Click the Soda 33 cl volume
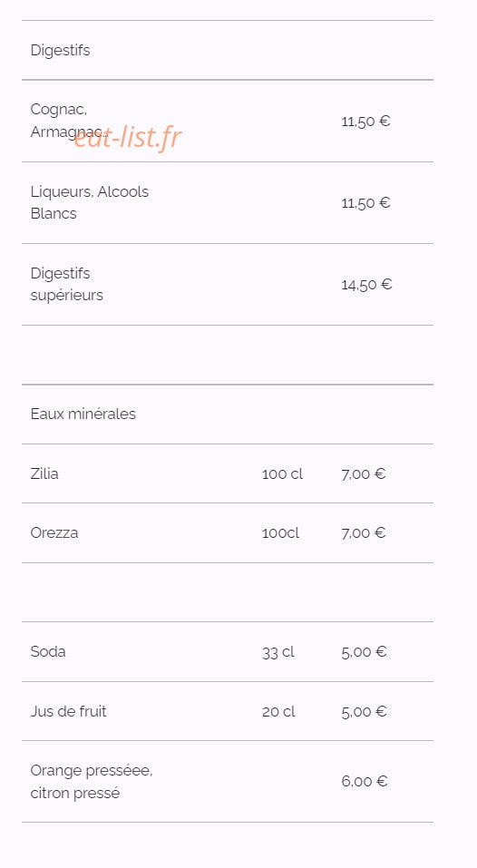477x868 pixels. pos(278,652)
